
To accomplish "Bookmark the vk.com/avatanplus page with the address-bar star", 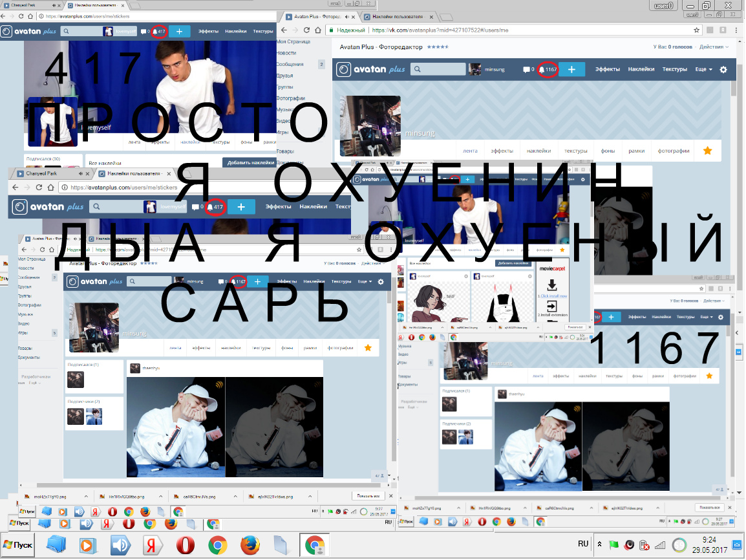I will (x=696, y=30).
